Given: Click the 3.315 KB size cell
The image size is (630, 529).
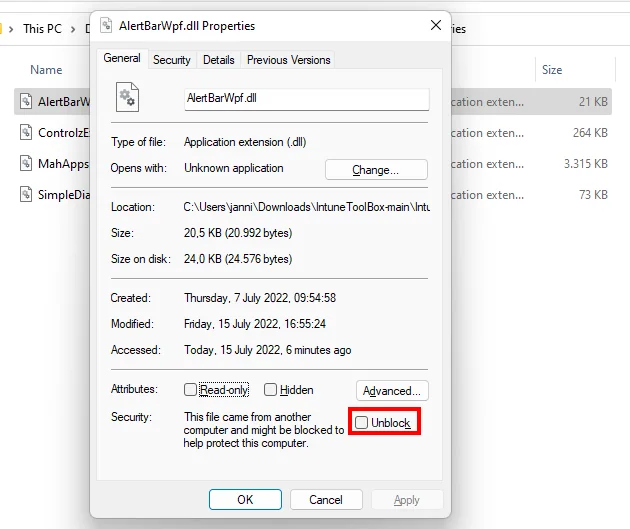Looking at the screenshot, I should [x=585, y=163].
